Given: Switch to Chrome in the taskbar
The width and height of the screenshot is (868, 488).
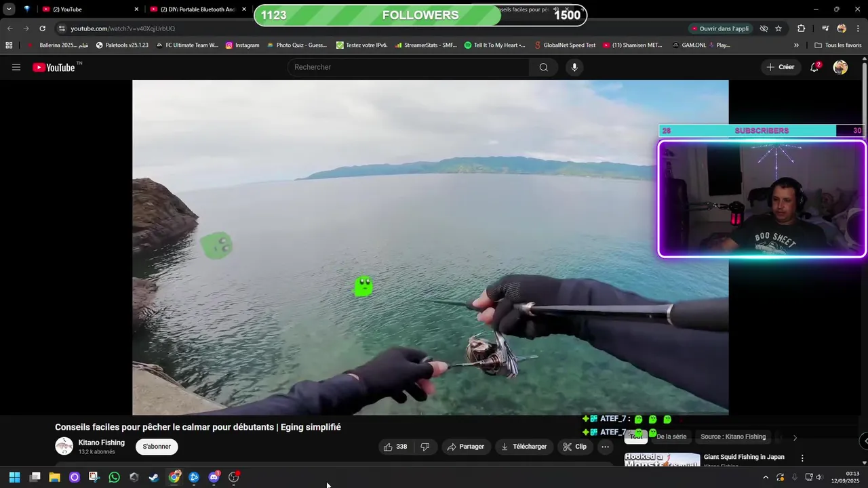Looking at the screenshot, I should [174, 477].
